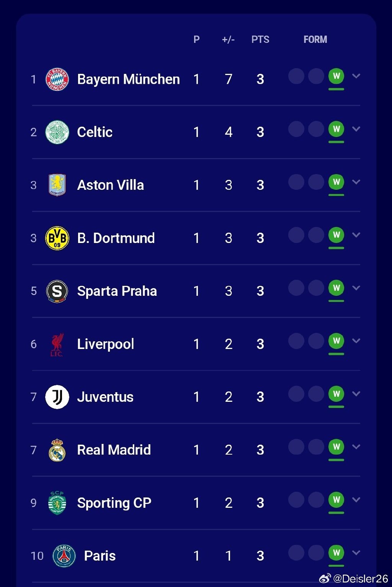Click the Bayern München club crest

[x=57, y=79]
